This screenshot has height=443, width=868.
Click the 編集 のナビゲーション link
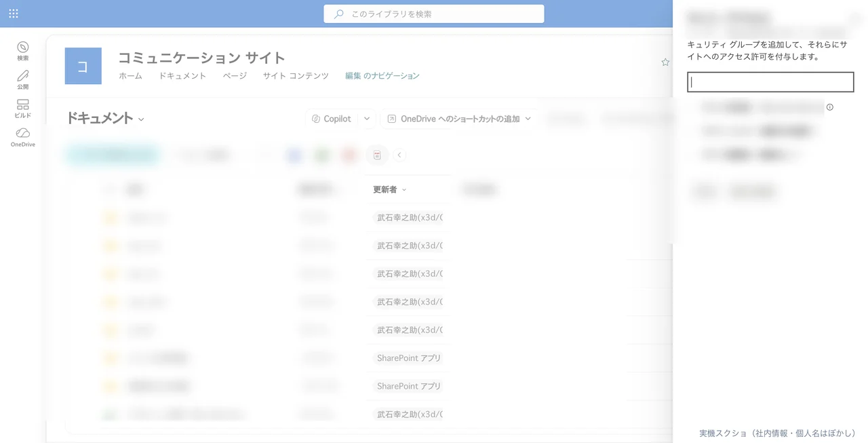(382, 76)
